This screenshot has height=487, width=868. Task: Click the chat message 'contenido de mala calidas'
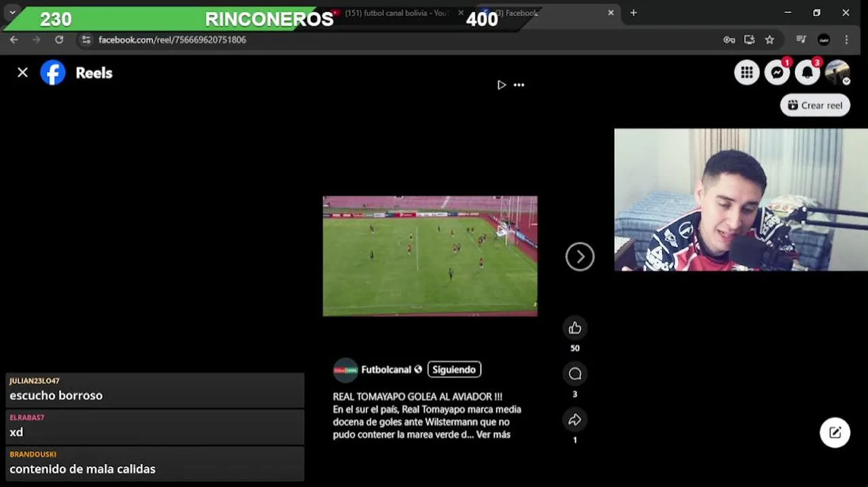[x=82, y=469]
